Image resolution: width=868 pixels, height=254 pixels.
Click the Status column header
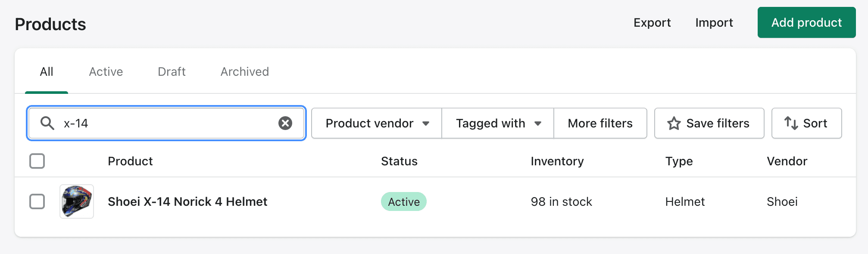point(399,161)
